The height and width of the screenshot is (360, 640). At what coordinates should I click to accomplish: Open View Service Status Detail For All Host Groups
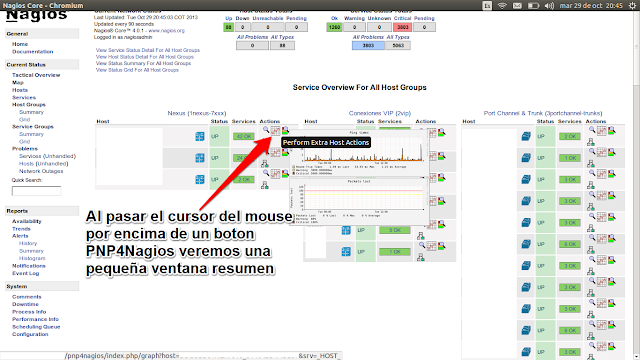148,50
